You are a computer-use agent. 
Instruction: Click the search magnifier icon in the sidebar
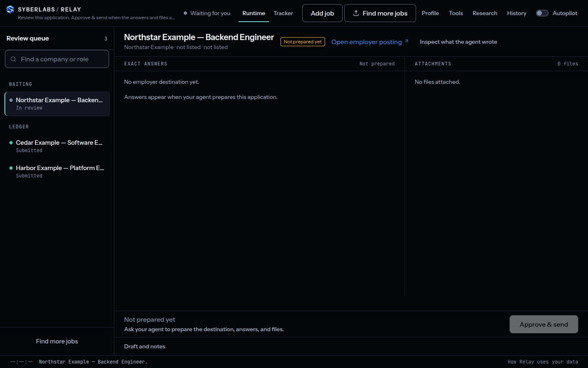(x=13, y=59)
